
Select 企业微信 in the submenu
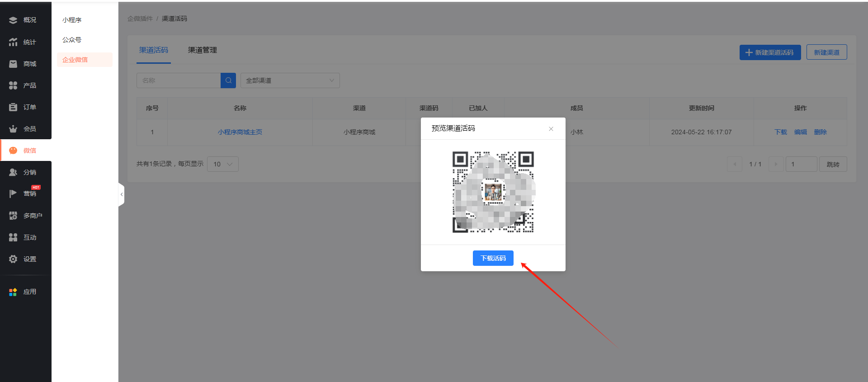(85, 60)
